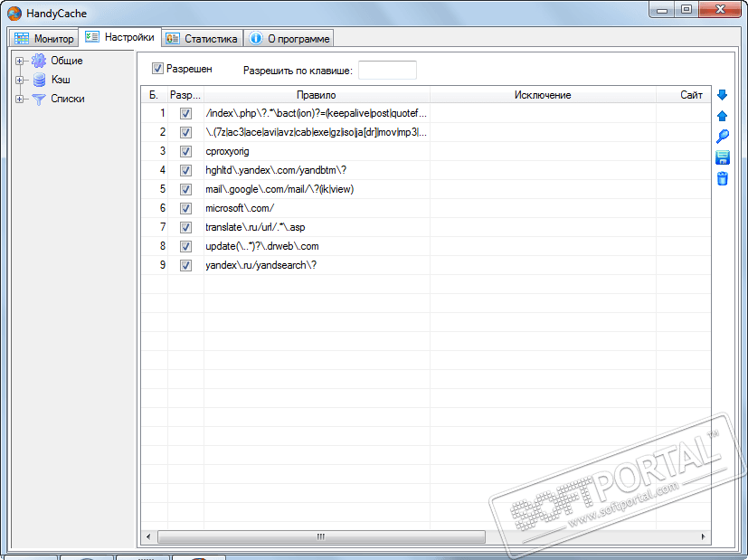
Task: Click the database icon next to Кэш
Action: (39, 80)
